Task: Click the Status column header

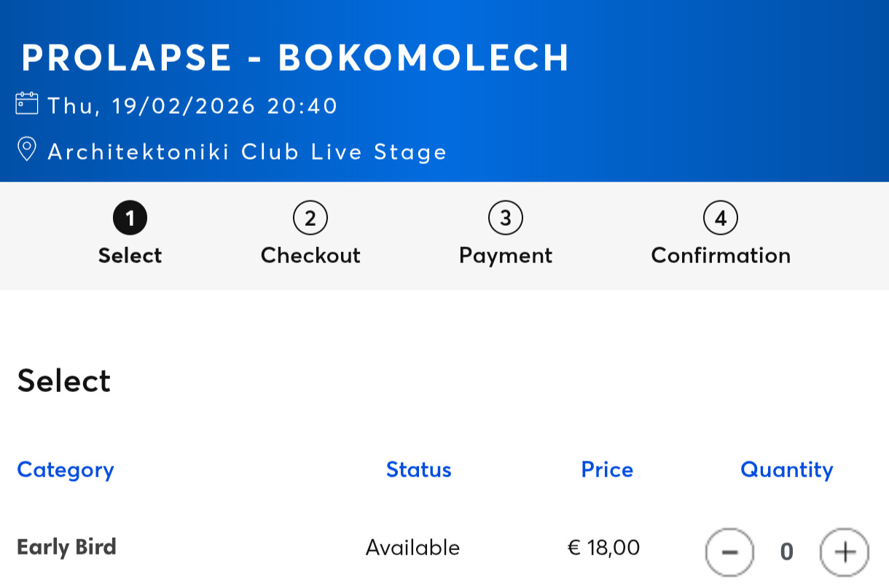Action: [x=419, y=470]
